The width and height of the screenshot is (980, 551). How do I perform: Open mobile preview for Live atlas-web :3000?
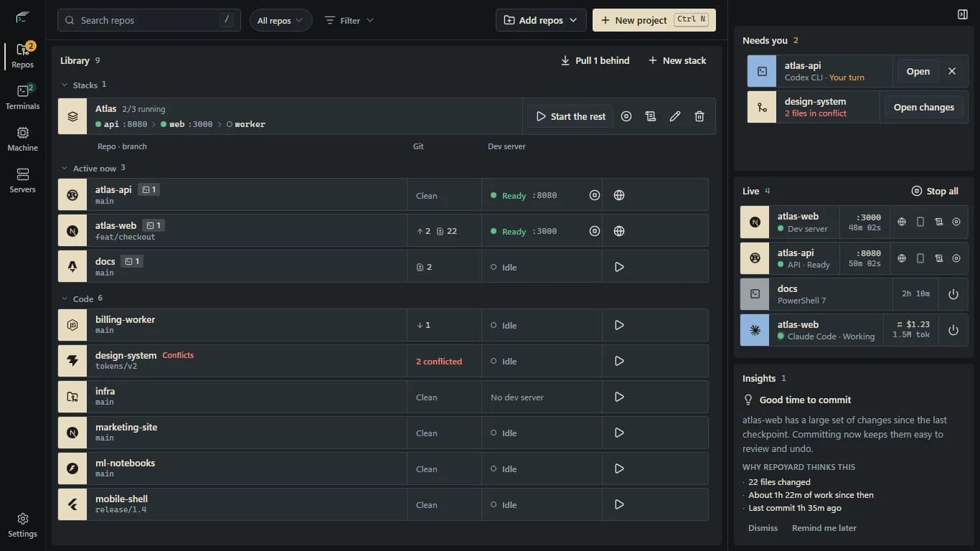click(920, 222)
